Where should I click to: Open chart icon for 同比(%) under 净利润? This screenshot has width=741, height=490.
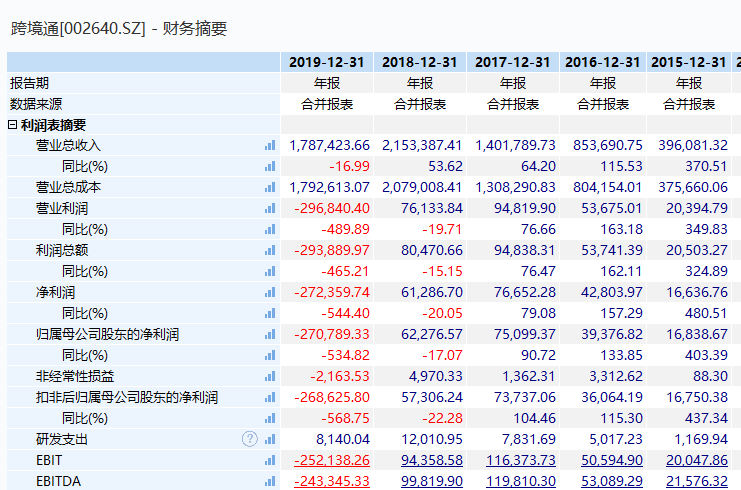pos(270,313)
